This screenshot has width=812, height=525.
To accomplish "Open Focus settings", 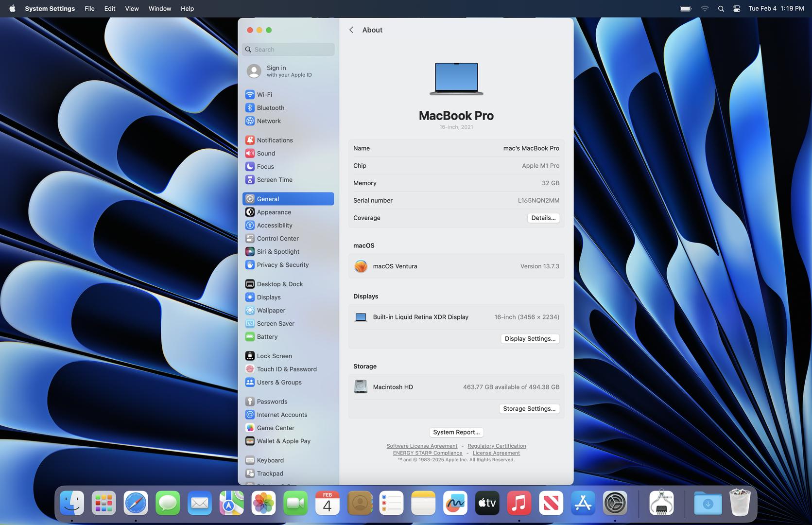I will [288, 166].
